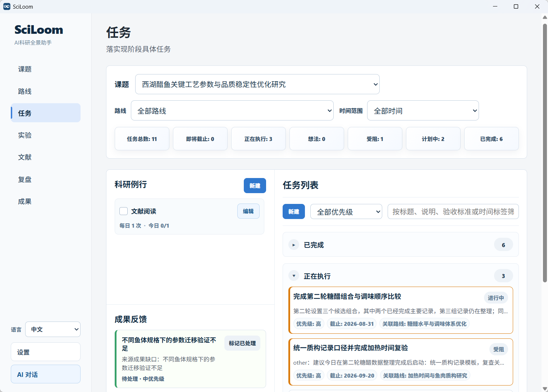Click the 进行中 status badge

[496, 298]
